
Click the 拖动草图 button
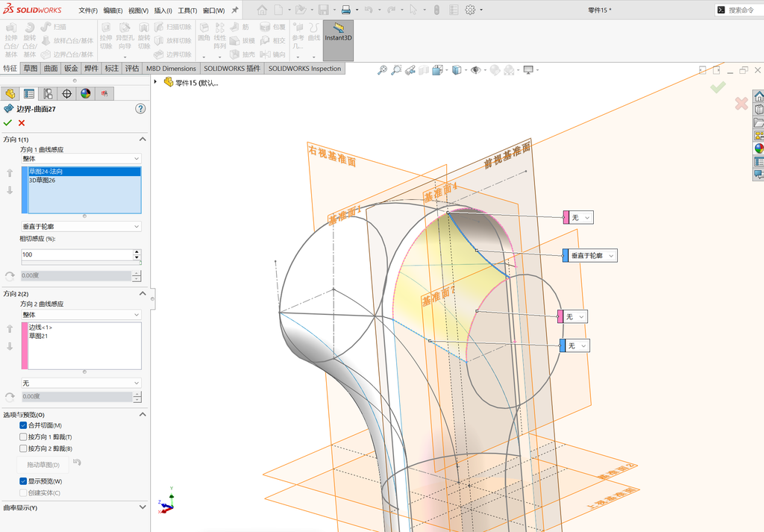coord(43,465)
